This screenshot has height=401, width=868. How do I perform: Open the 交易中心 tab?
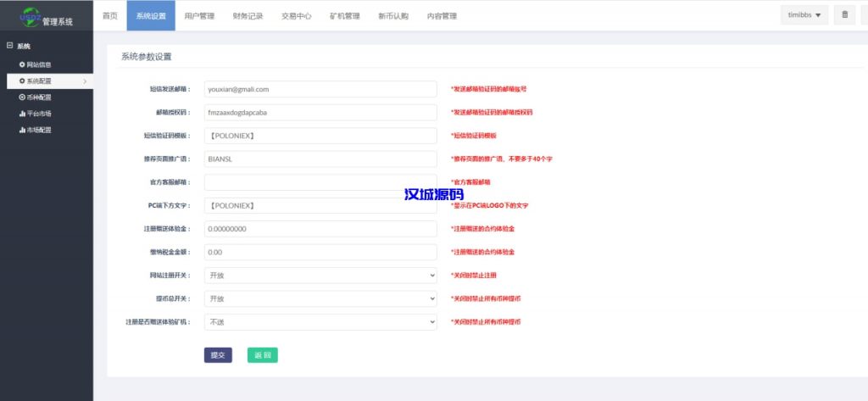point(296,15)
